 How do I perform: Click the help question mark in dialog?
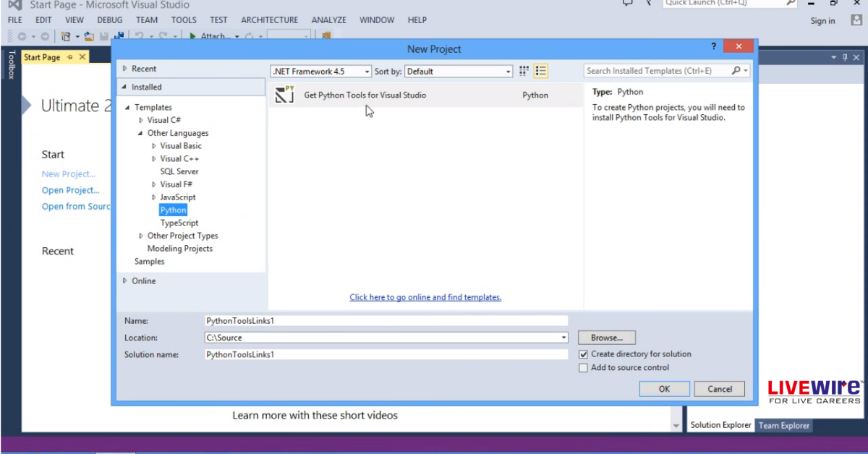pos(715,47)
